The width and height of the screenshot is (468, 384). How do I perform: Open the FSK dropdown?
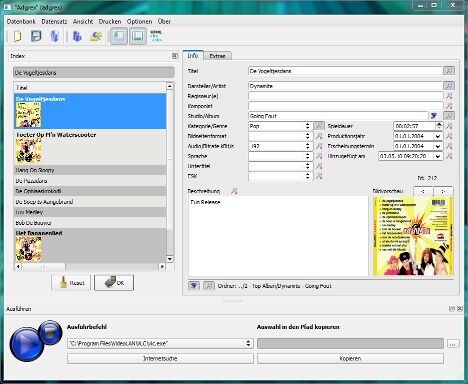tap(280, 176)
